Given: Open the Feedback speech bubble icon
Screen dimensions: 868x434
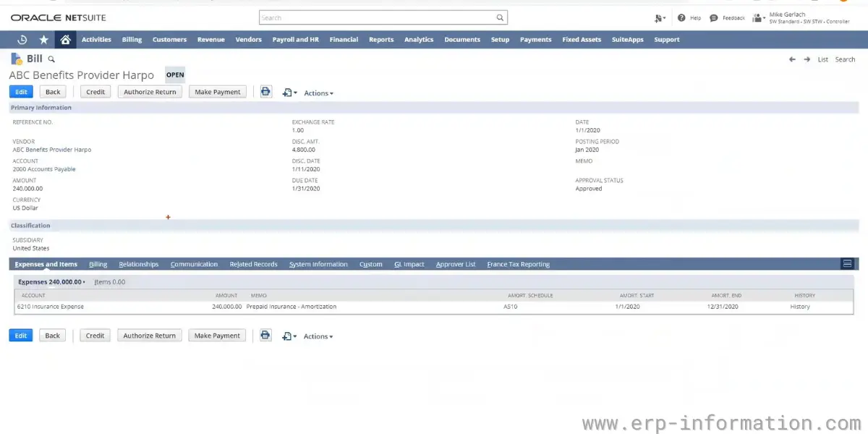Looking at the screenshot, I should [x=714, y=17].
